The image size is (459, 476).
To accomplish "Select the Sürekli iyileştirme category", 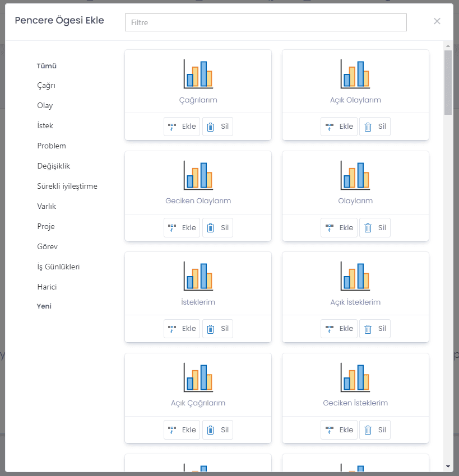I will tap(67, 186).
